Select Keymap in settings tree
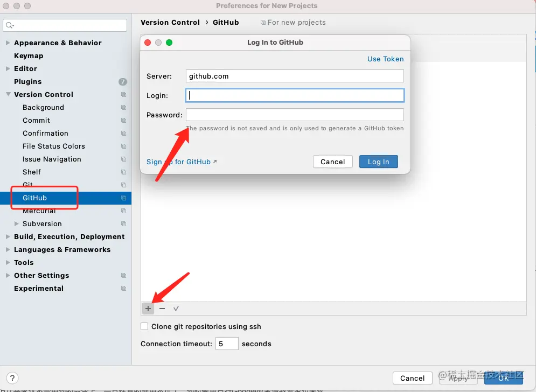Viewport: 536px width, 392px height. (29, 55)
